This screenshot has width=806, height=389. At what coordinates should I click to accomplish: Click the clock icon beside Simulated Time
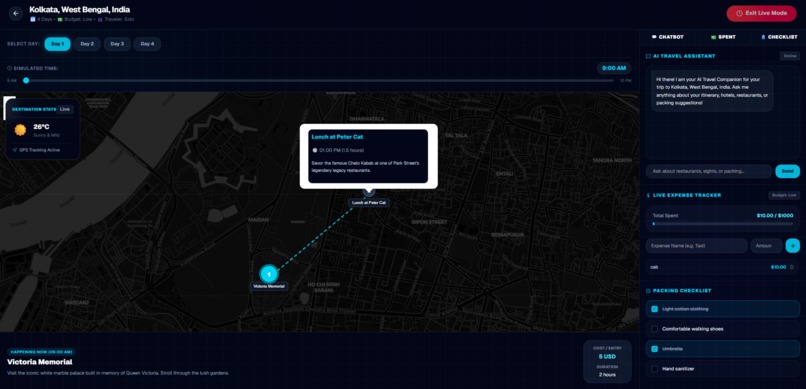[9, 68]
